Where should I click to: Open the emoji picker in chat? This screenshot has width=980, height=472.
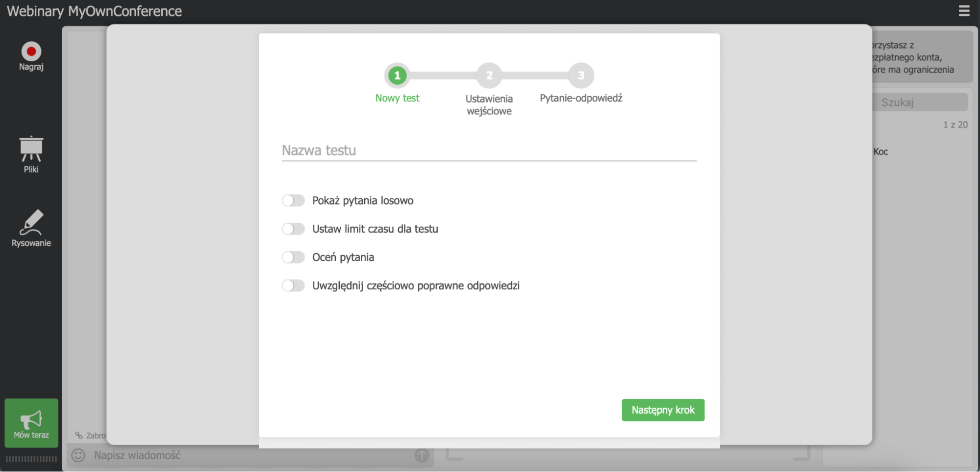[x=77, y=455]
